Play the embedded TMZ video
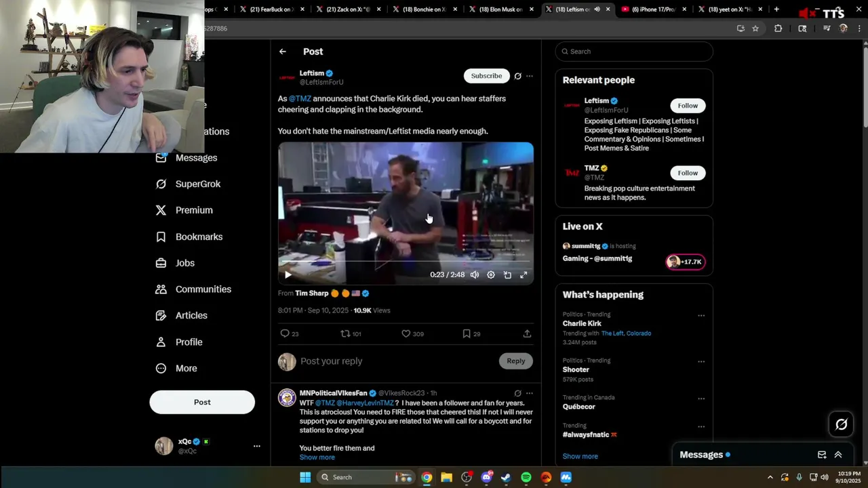 [288, 274]
